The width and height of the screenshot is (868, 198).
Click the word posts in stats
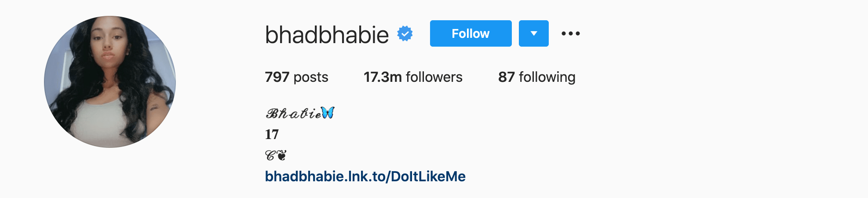click(311, 77)
